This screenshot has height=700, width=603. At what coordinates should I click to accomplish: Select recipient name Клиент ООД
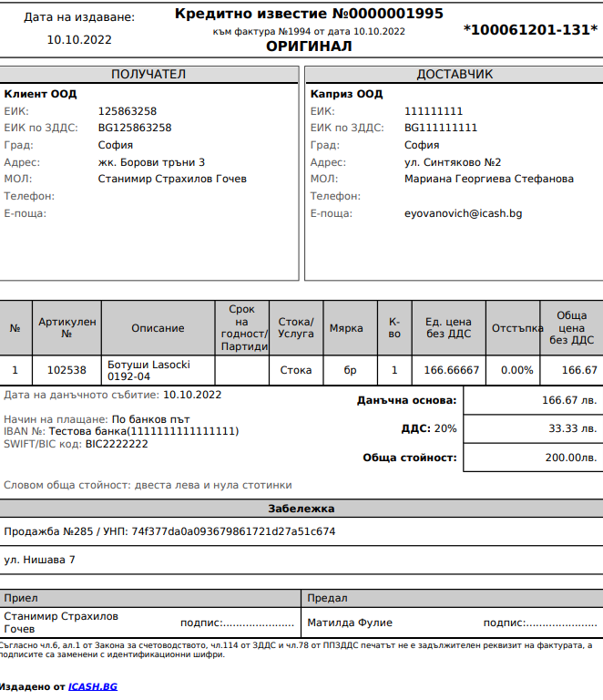[x=40, y=94]
